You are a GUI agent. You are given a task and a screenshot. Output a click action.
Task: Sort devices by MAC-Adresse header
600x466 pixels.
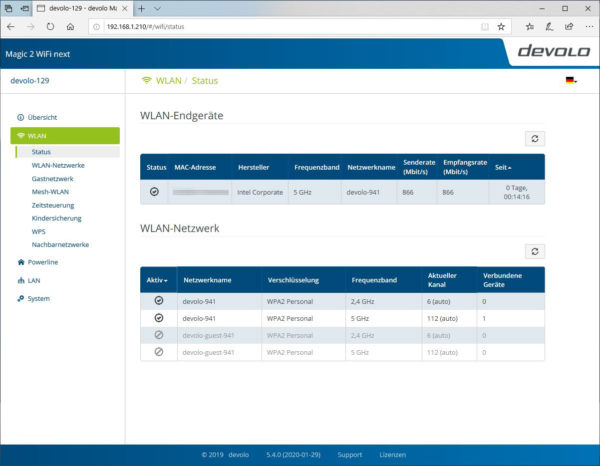click(195, 167)
